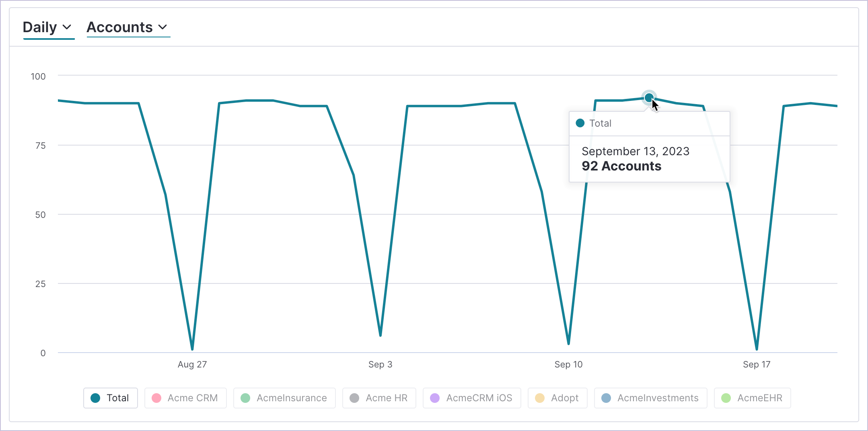Enable the AcmeCRM iOS series
The height and width of the screenshot is (431, 868).
coord(472,398)
